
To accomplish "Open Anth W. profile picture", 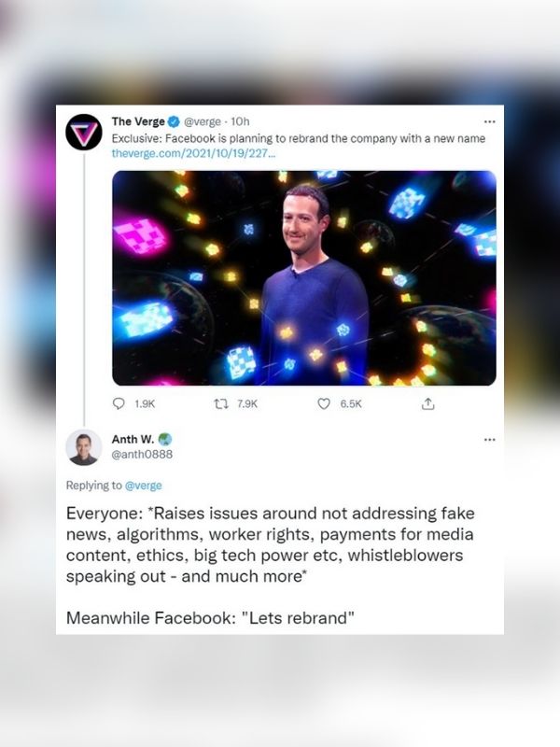I will [84, 447].
